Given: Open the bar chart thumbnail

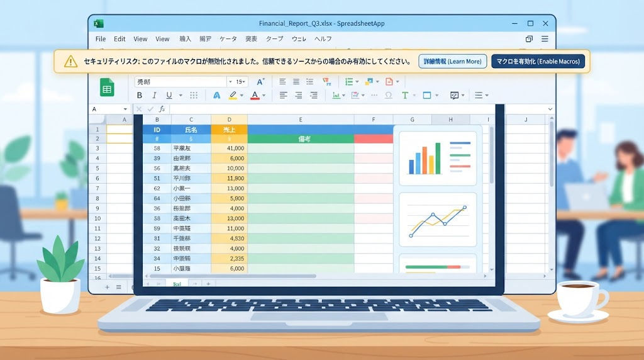Looking at the screenshot, I should [x=438, y=158].
